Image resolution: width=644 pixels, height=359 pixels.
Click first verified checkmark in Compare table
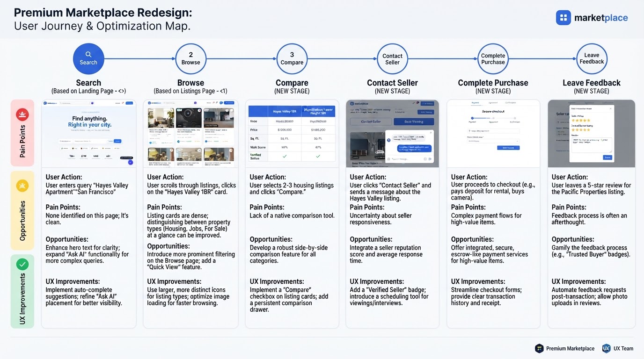tap(285, 156)
